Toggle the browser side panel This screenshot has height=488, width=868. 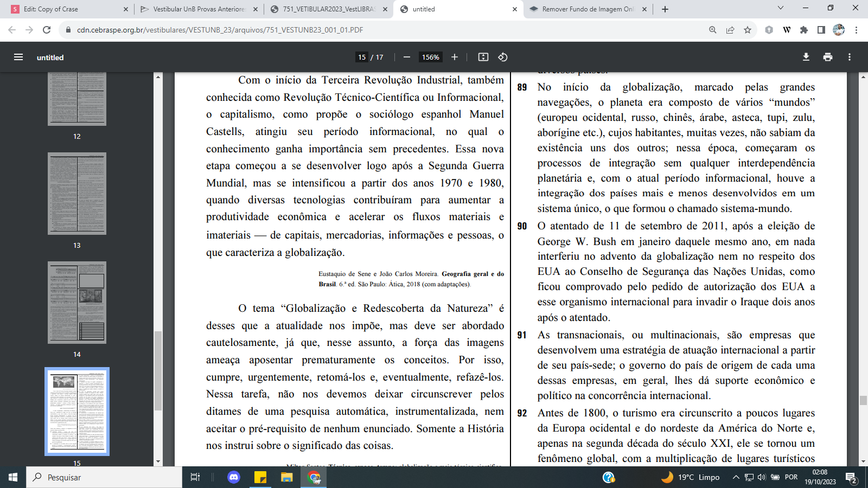point(821,30)
